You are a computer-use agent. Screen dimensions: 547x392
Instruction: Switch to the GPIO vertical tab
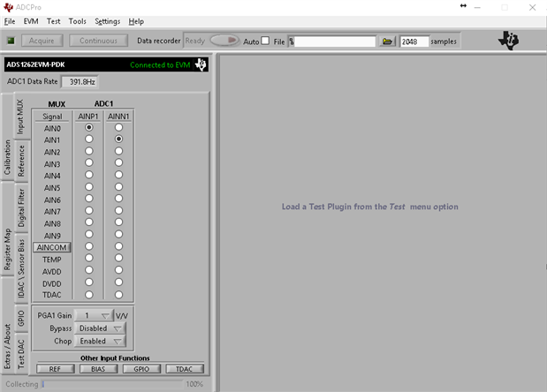[21, 319]
